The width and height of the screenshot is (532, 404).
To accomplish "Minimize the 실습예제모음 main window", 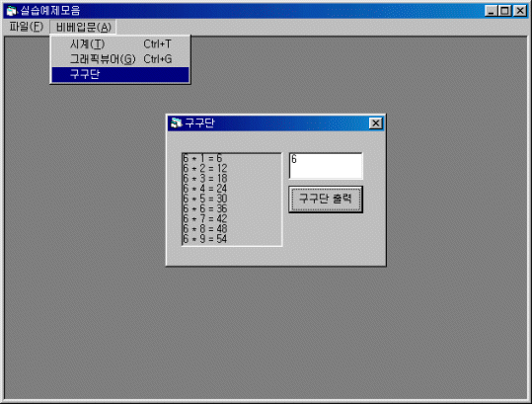I will tap(491, 11).
